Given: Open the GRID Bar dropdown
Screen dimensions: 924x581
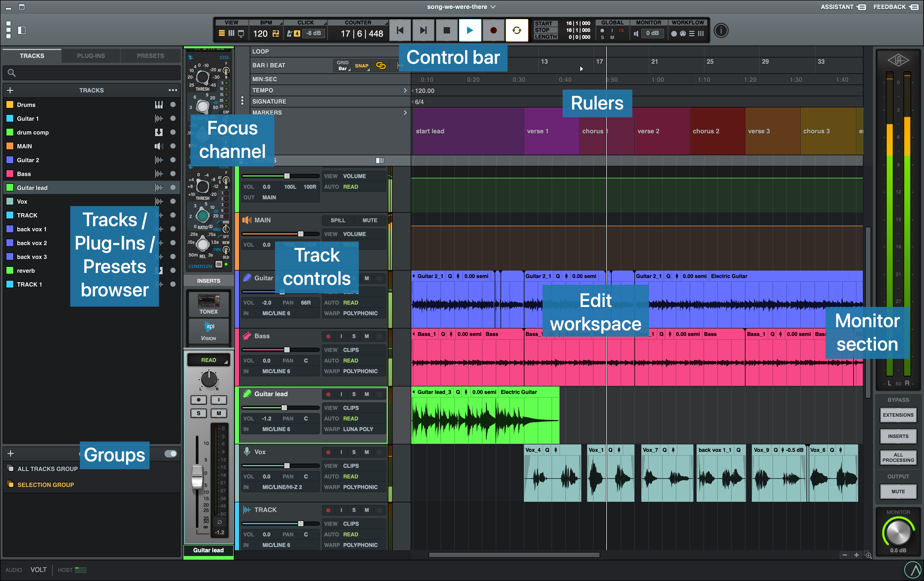Looking at the screenshot, I should pos(343,66).
